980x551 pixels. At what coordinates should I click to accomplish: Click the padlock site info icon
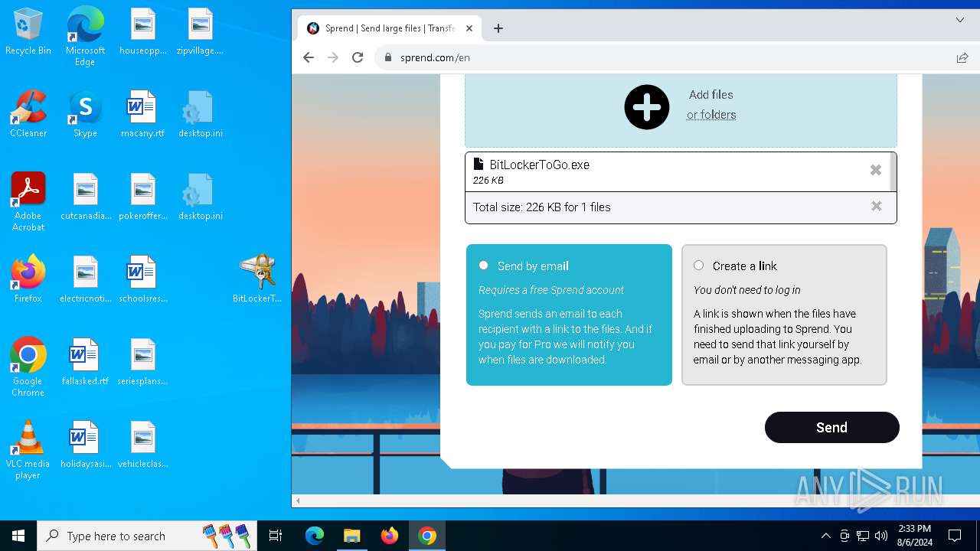pos(388,57)
